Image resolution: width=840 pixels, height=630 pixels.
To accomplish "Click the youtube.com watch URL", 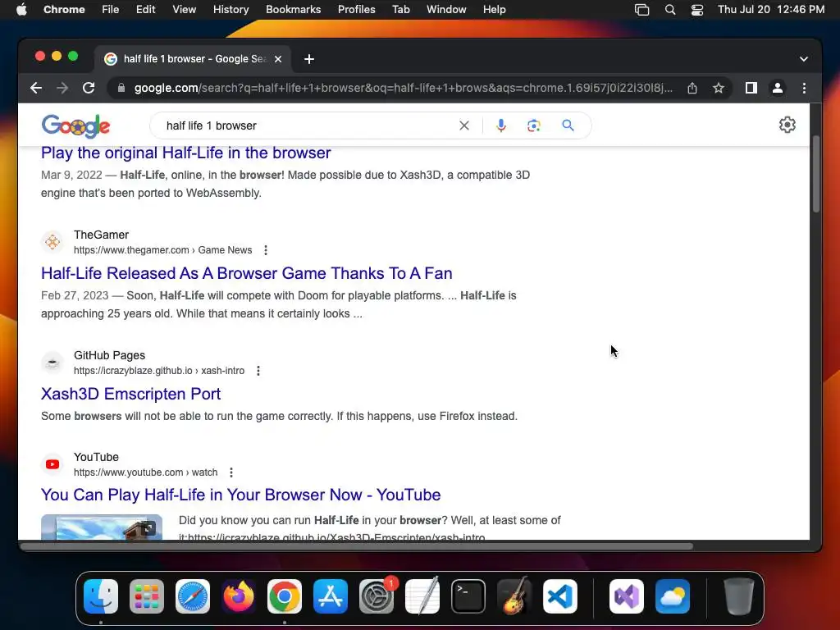I will tap(146, 472).
